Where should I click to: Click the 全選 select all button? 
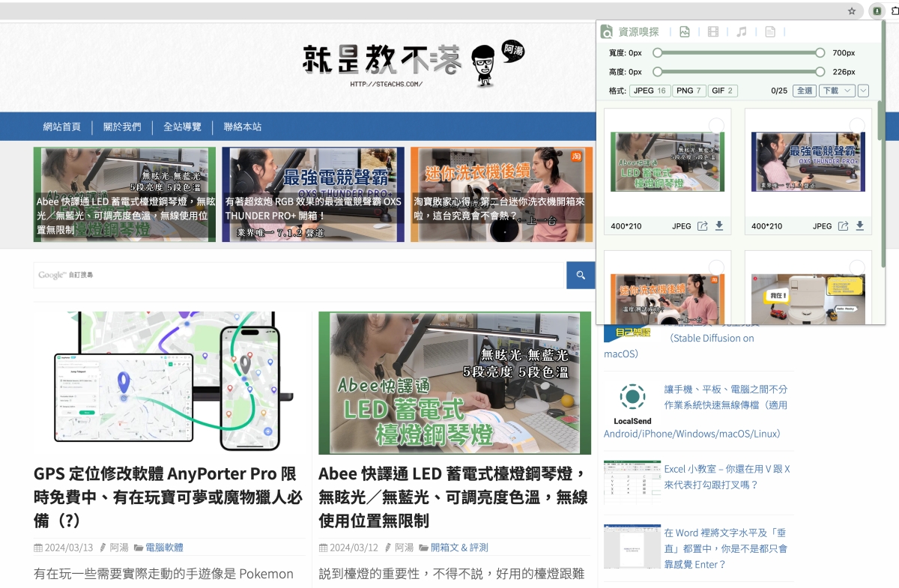804,91
